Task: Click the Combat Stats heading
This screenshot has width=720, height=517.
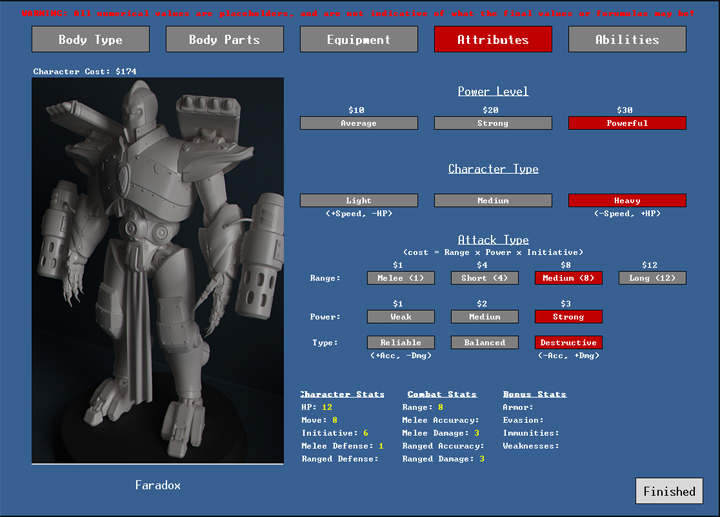Action: pos(442,394)
